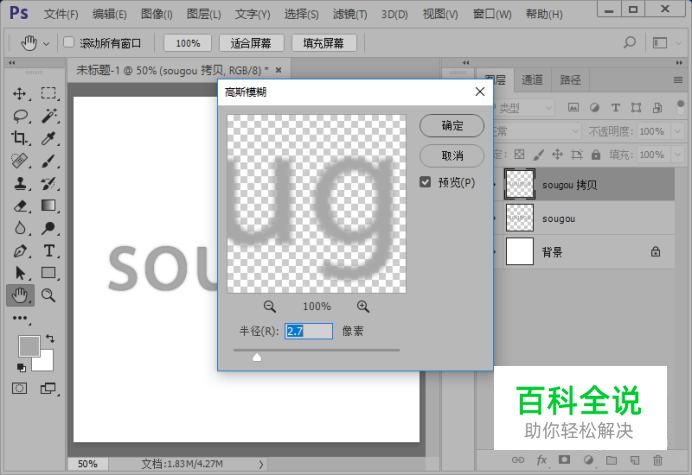Open the 文件(F) menu
Screen dimensions: 692x475
(61, 14)
